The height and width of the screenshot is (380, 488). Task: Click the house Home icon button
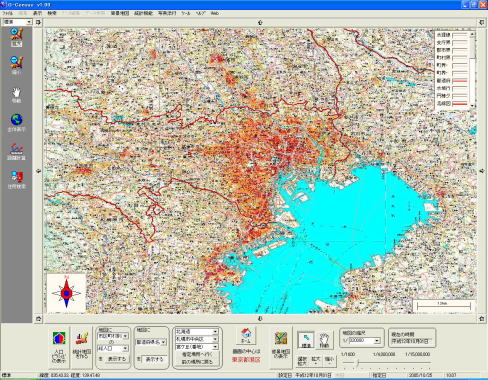(246, 335)
